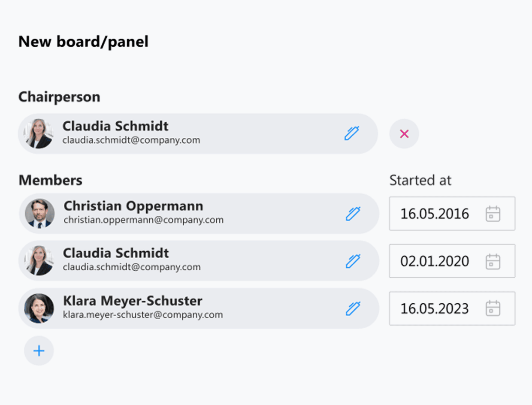Click christian.oppermann@company.com email text

(x=144, y=220)
